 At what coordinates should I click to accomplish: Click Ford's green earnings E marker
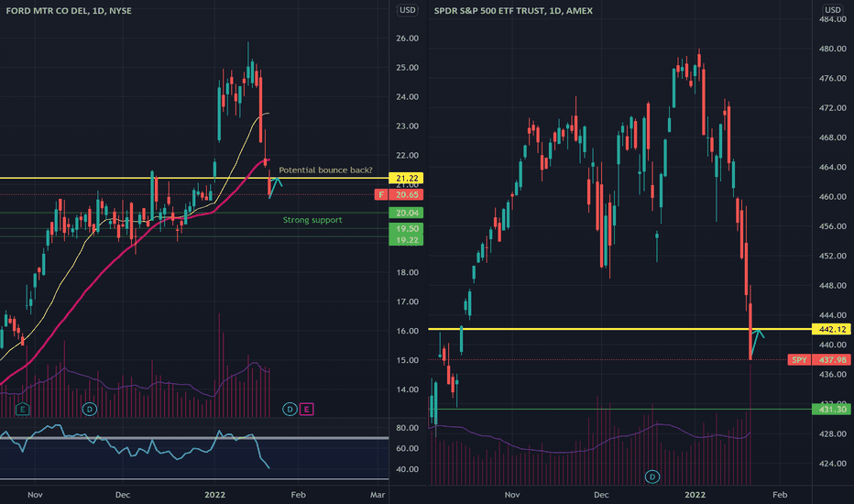point(22,410)
